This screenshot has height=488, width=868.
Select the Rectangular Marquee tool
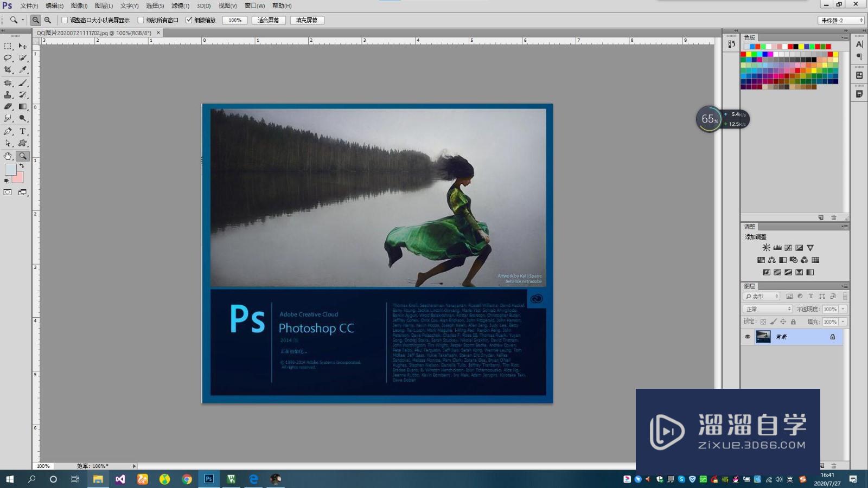click(8, 46)
